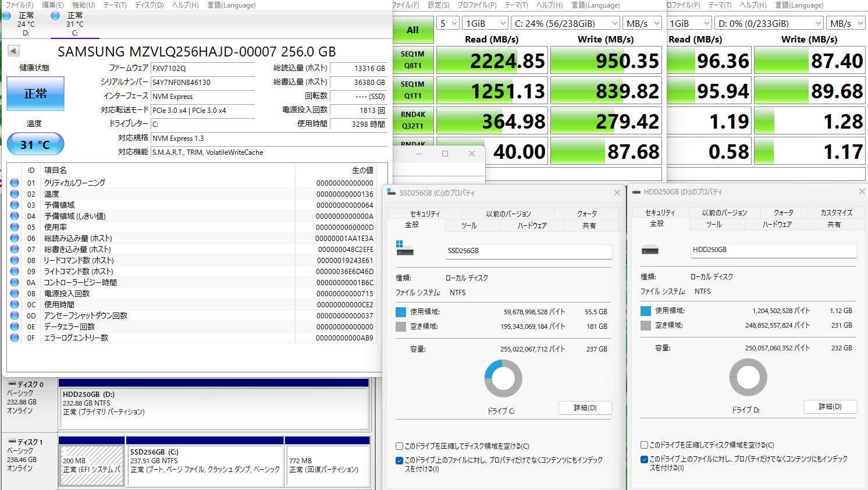Click the drive icon beside the HDD250GB name field
This screenshot has width=868, height=490.
click(x=650, y=250)
